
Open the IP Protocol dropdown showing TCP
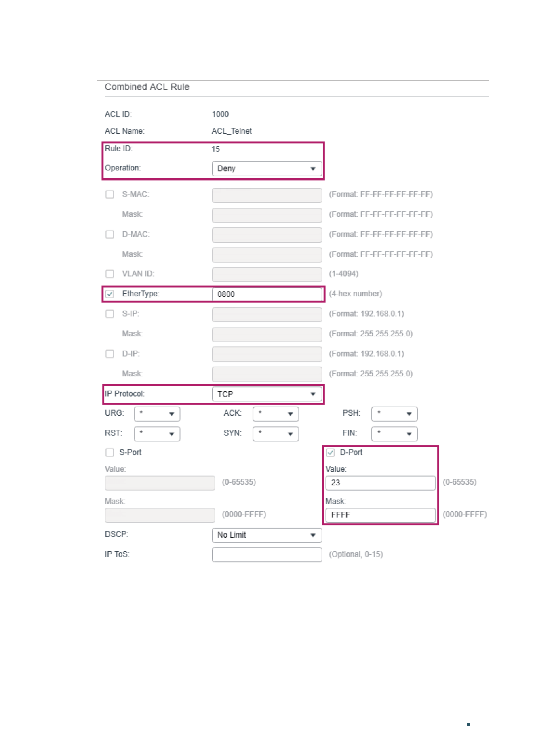click(x=267, y=394)
